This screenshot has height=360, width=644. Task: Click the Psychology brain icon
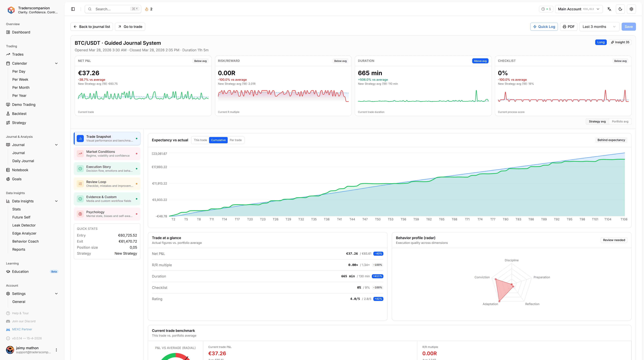(x=80, y=214)
